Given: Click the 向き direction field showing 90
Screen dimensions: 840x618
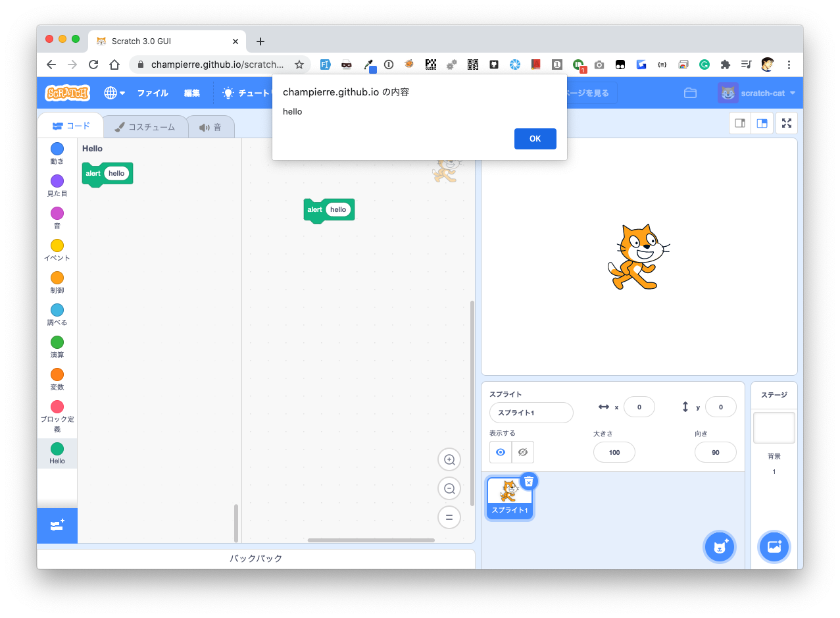Looking at the screenshot, I should pyautogui.click(x=715, y=452).
